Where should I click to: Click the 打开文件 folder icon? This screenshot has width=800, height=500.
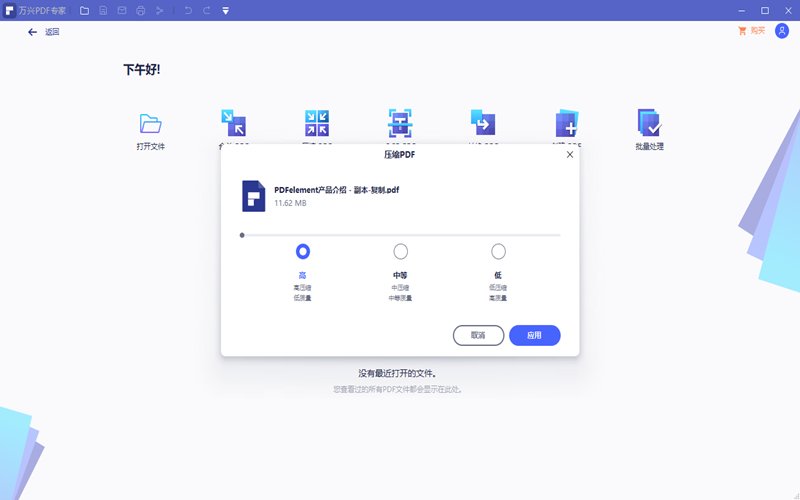151,124
